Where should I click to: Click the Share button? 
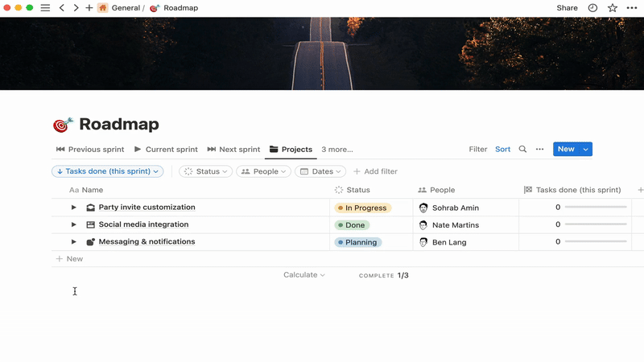567,8
